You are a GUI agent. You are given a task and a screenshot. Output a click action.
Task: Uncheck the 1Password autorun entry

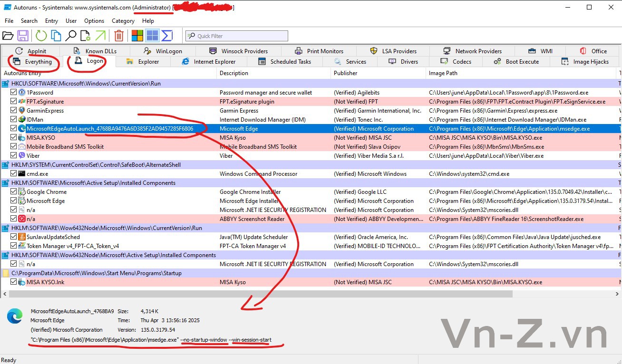coord(13,93)
